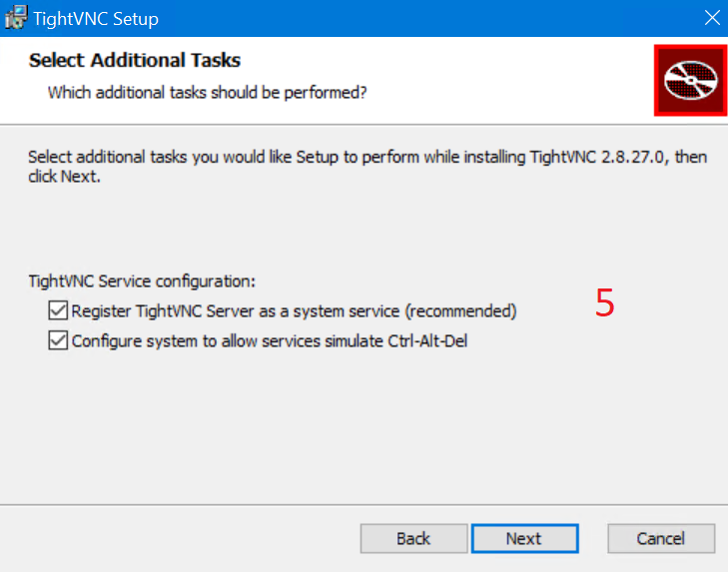Continue the installation with Next
The width and height of the screenshot is (728, 572).
tap(524, 539)
